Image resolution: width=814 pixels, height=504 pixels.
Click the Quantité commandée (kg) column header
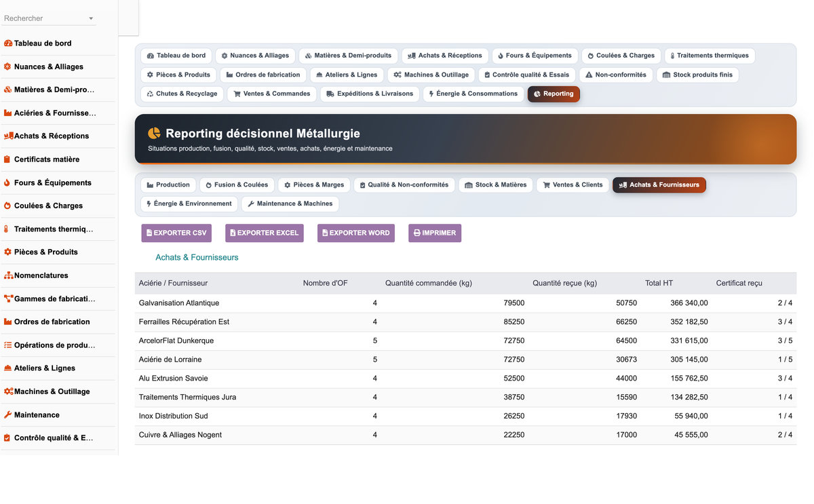tap(429, 283)
